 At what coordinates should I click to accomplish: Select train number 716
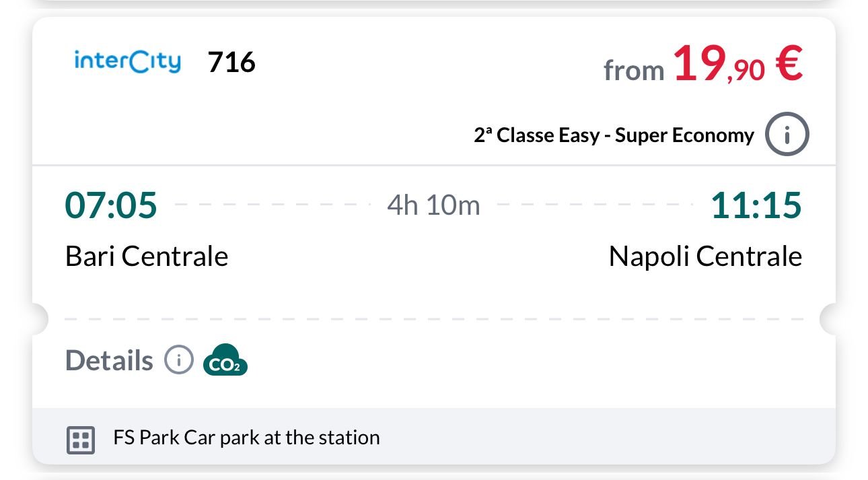tap(231, 63)
